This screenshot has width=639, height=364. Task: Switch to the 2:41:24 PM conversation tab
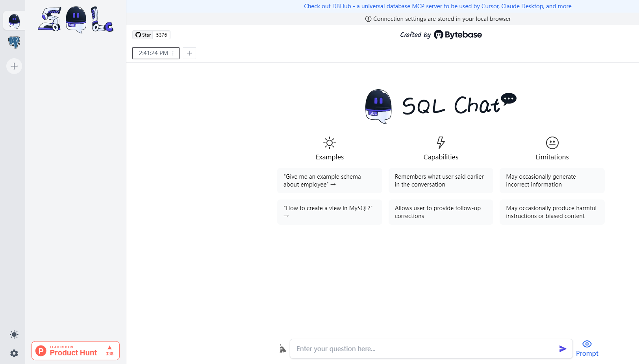click(153, 53)
